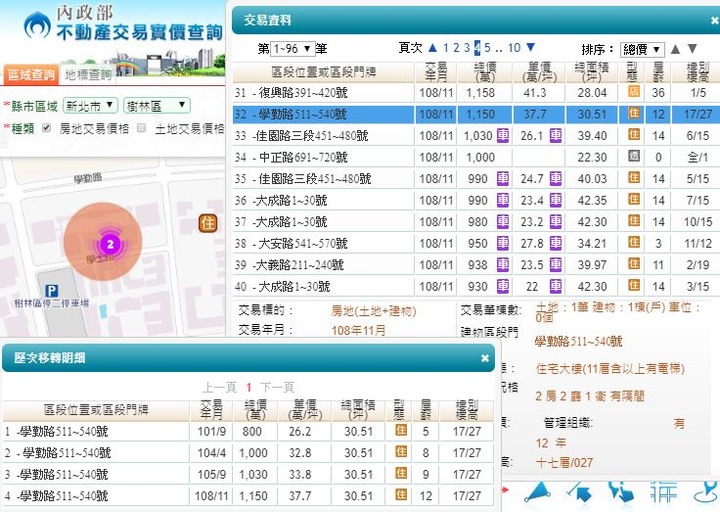This screenshot has height=512, width=720.
Task: Click the 單價(萬/坪) column header in 交易資料
Action: pyautogui.click(x=539, y=72)
